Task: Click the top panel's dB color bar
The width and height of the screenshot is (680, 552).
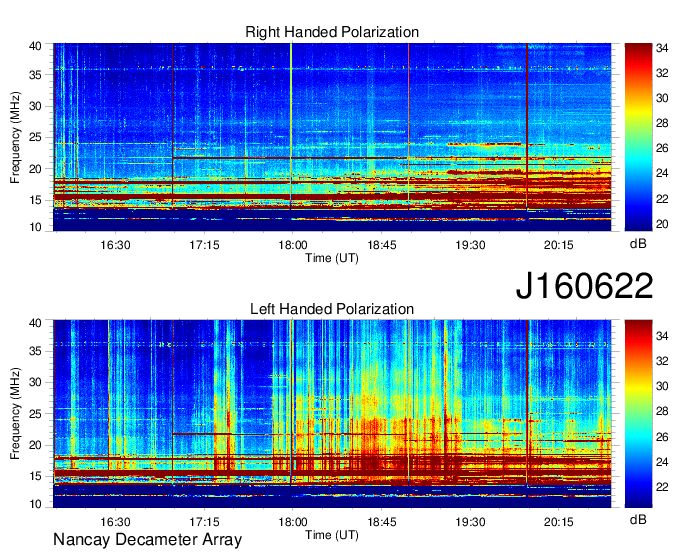Action: [638, 137]
